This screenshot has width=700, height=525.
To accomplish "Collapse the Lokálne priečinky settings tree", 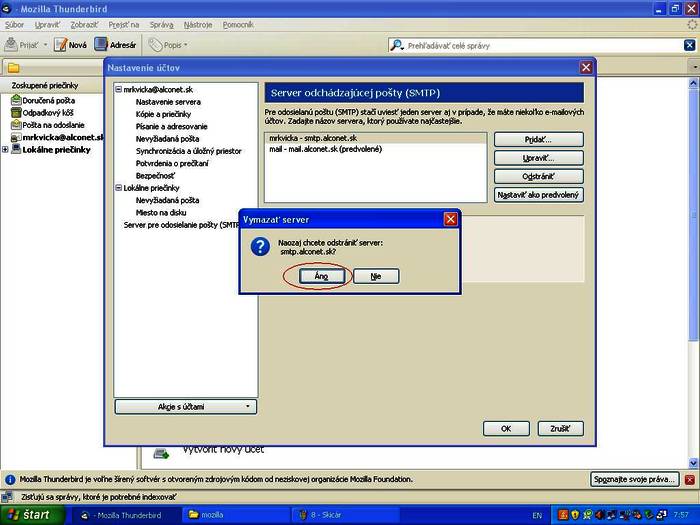I will point(119,188).
